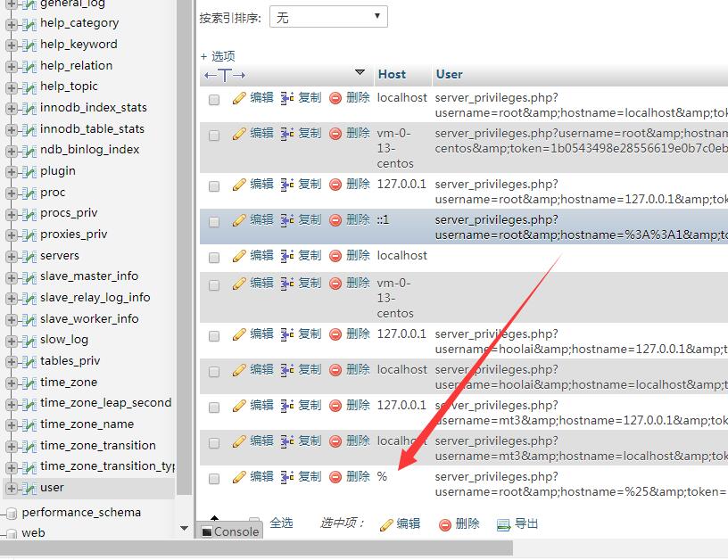Click the copy icon in the first localhost row
The width and height of the screenshot is (728, 560).
click(x=287, y=98)
